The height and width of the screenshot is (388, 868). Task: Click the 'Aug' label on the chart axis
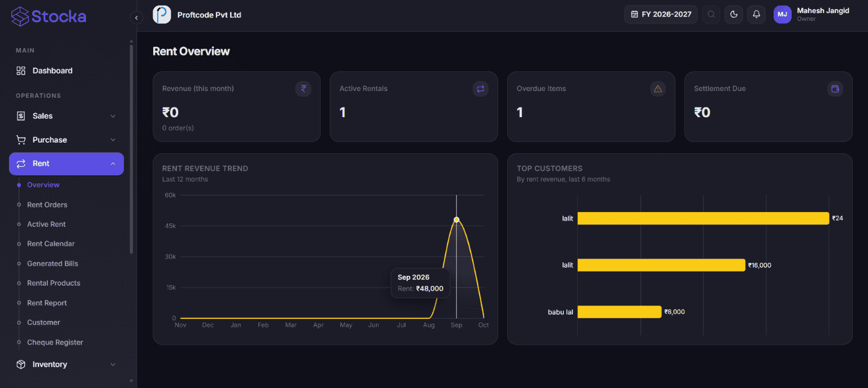tap(429, 325)
